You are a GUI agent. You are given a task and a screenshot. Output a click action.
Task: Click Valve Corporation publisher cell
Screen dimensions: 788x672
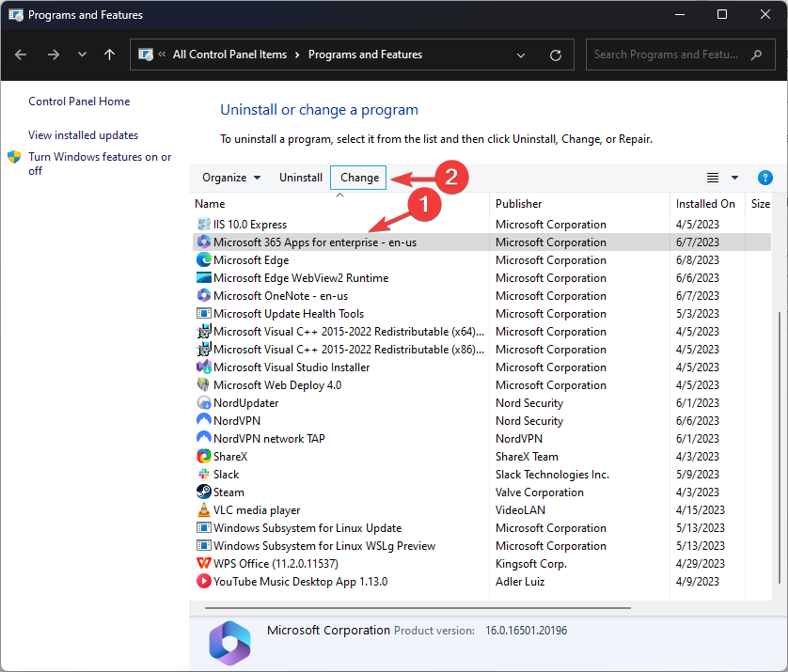(539, 492)
